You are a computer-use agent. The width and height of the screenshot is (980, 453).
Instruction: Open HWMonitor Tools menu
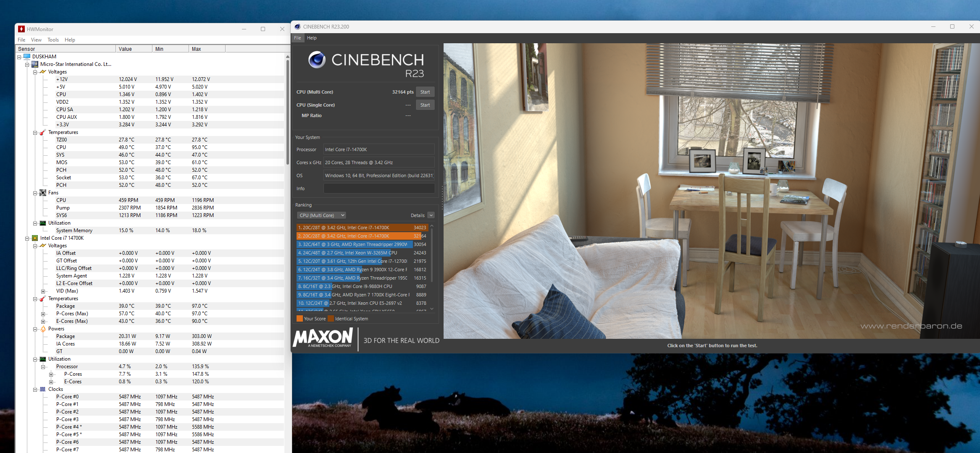point(53,40)
